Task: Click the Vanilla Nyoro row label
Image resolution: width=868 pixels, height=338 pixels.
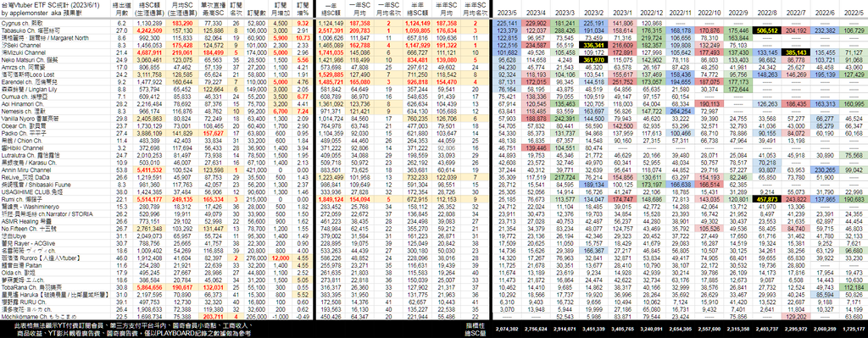Action: point(29,119)
